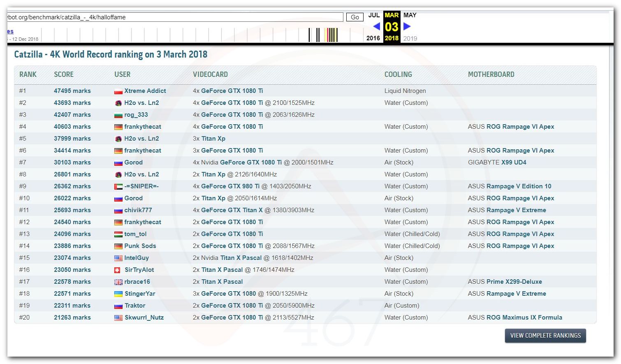The image size is (621, 364).
Task: Open IntelGuy user profile
Action: 137,258
